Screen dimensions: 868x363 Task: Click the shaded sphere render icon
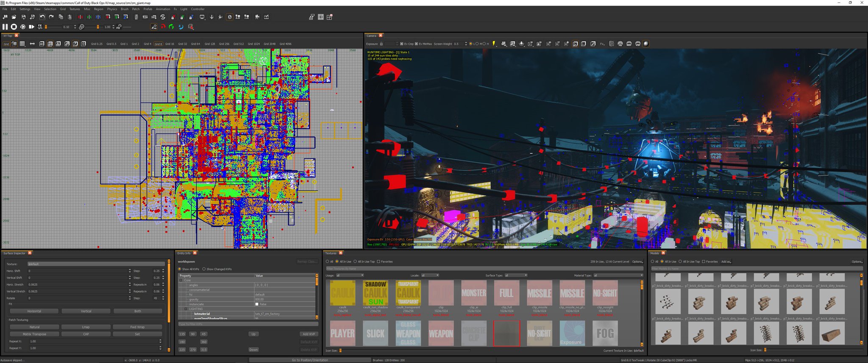click(646, 44)
